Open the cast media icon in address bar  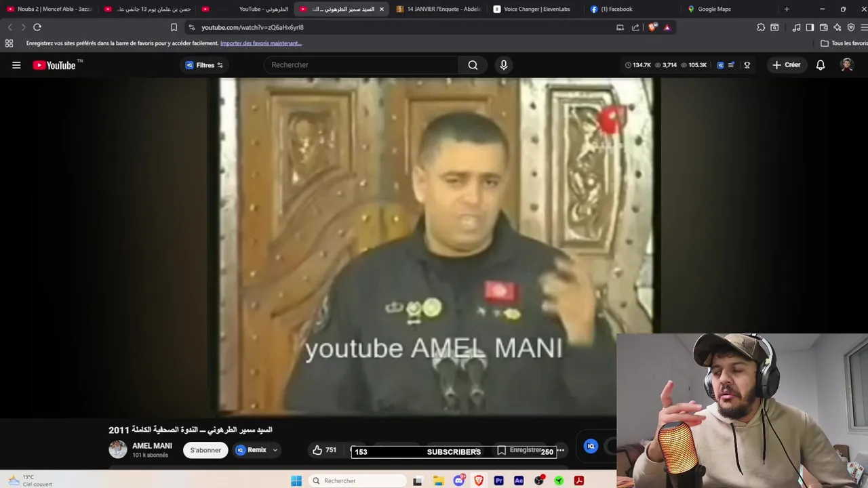coord(620,27)
